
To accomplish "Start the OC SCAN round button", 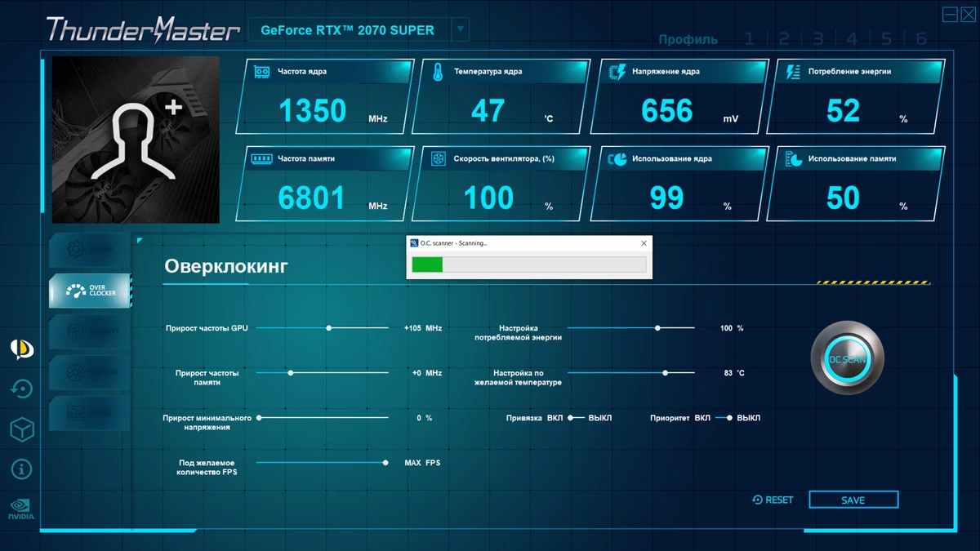I will [x=847, y=359].
